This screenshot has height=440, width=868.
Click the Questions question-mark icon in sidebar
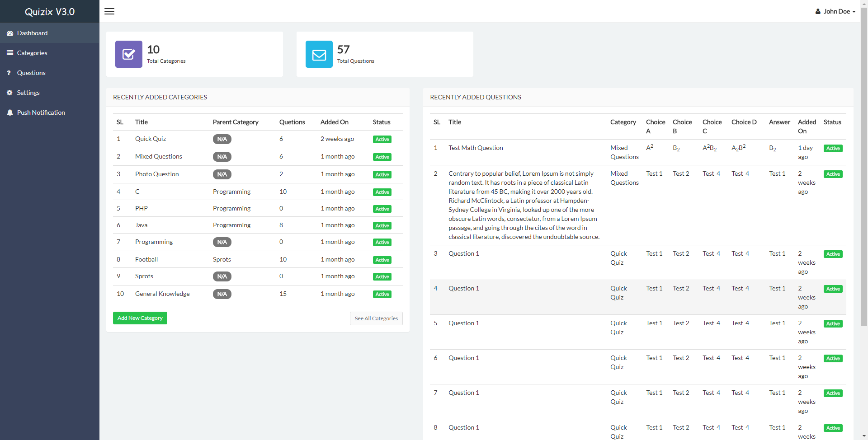(9, 73)
